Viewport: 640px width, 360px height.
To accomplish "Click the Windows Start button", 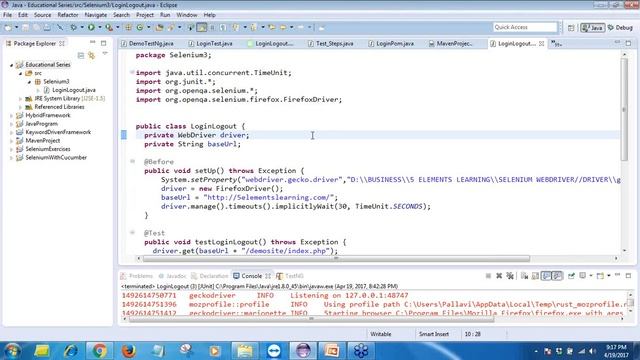I will pyautogui.click(x=13, y=351).
